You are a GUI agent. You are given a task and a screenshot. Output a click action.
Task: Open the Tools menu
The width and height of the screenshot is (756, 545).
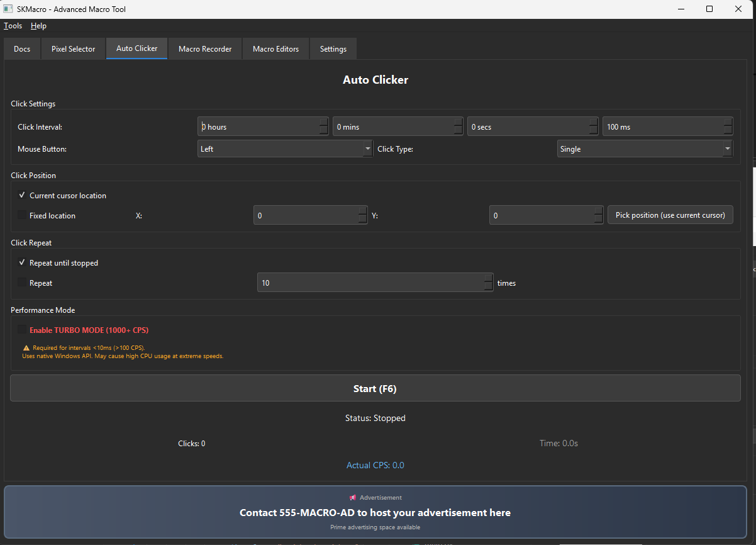point(13,26)
